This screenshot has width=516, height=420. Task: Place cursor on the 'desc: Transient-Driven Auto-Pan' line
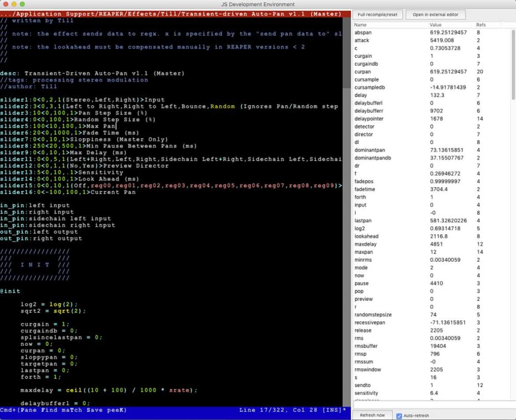(92, 73)
